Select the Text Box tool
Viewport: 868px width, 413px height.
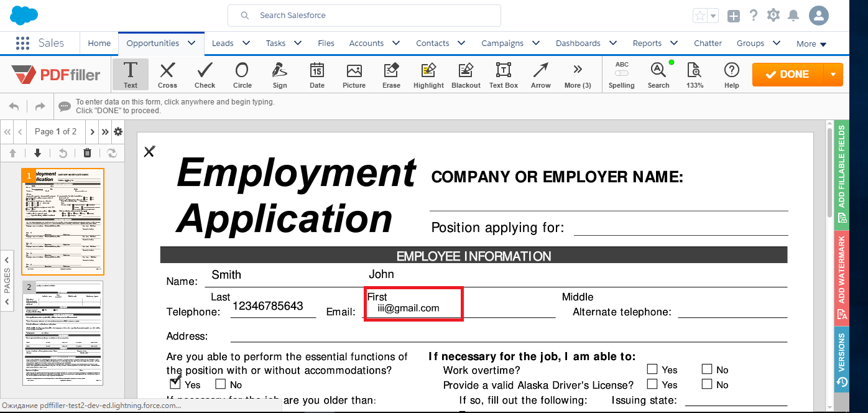pos(503,75)
